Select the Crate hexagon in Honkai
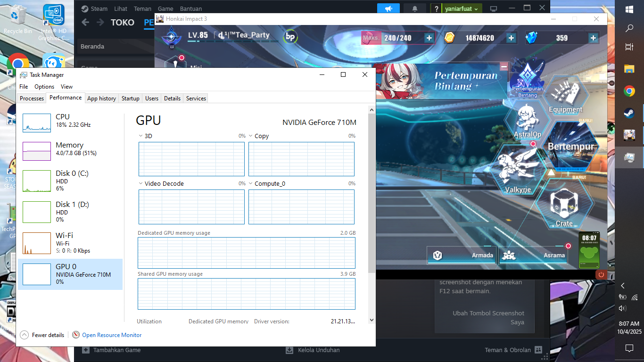 point(564,204)
